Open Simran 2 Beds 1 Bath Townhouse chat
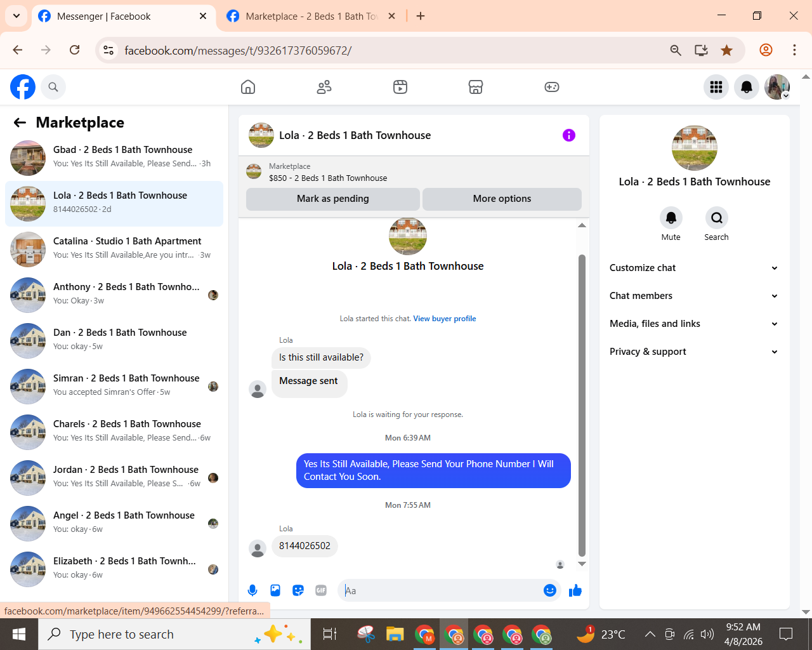The image size is (812, 650). [x=114, y=387]
